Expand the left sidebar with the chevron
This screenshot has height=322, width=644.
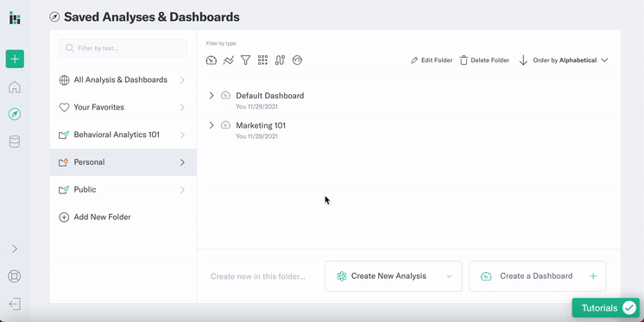(15, 249)
